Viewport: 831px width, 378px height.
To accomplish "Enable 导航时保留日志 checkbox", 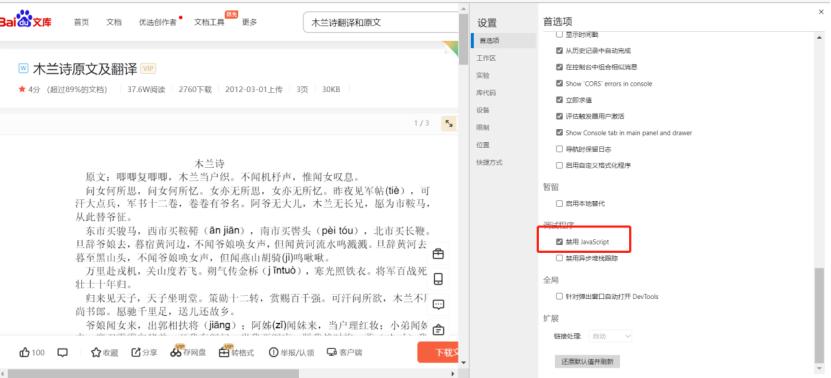I will tap(559, 149).
